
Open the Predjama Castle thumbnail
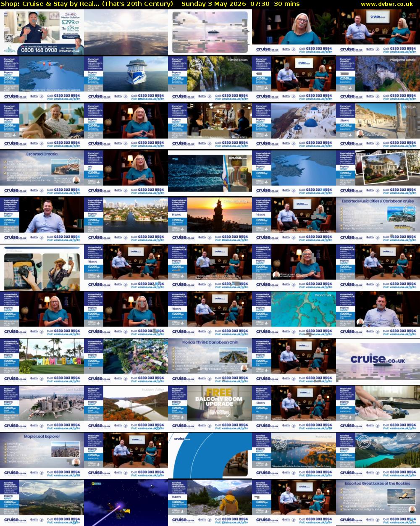(378, 79)
